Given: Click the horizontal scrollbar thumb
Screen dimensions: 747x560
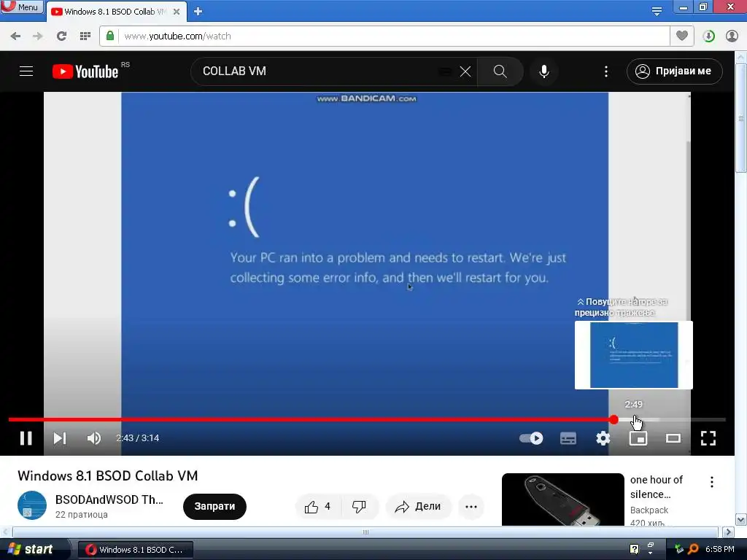Looking at the screenshot, I should [x=365, y=532].
